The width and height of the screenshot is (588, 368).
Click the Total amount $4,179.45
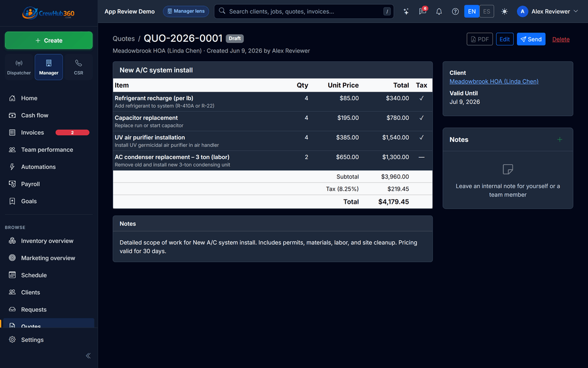point(393,201)
